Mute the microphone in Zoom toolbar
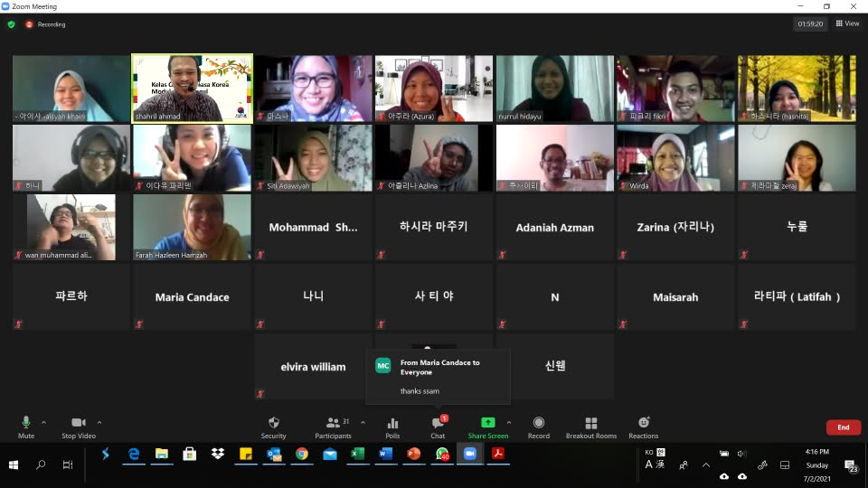 tap(25, 427)
